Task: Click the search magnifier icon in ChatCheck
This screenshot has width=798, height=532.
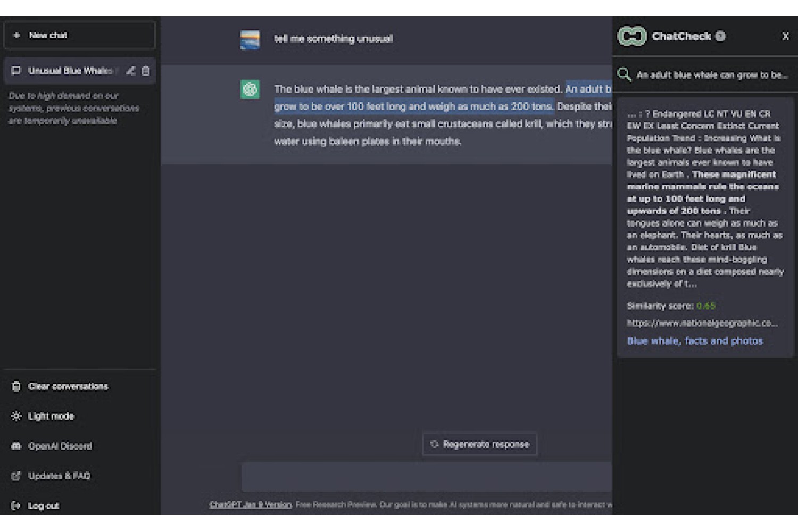Action: (x=625, y=75)
